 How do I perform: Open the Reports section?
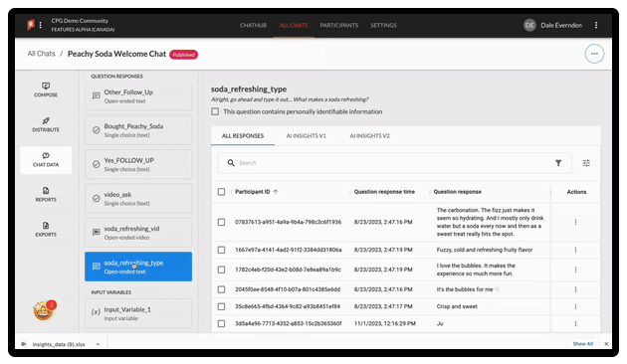pyautogui.click(x=46, y=195)
